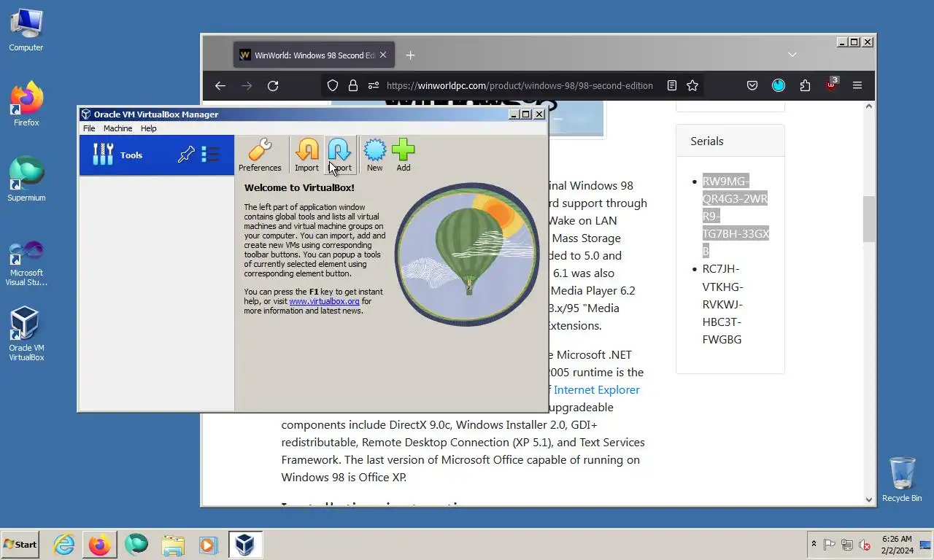Click the Oracle VM VirtualBox desktop shortcut
This screenshot has width=934, height=560.
[26, 334]
